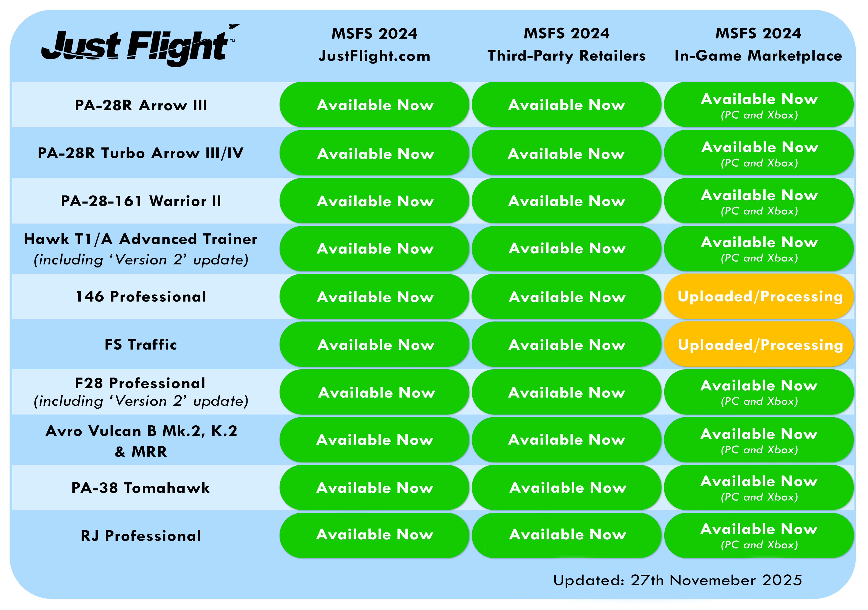Click Avro Vulcan Third-Party Retailers Available Now
The width and height of the screenshot is (868, 610).
pyautogui.click(x=566, y=440)
